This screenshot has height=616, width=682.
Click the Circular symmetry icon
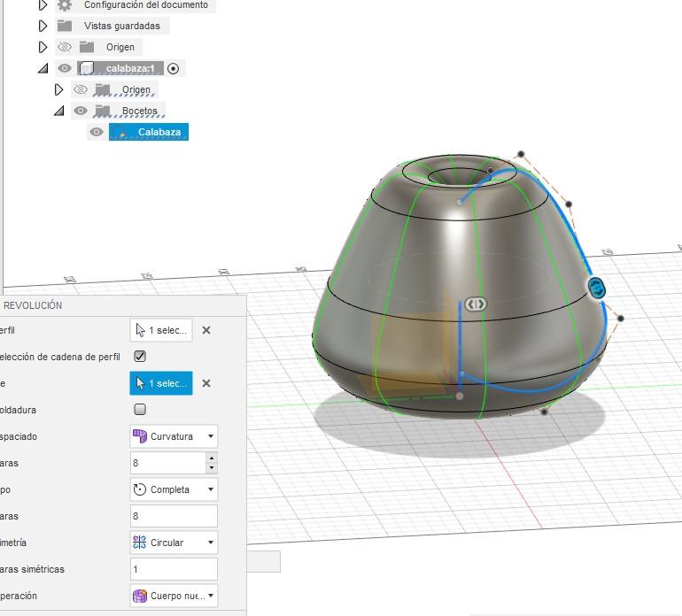coord(140,543)
